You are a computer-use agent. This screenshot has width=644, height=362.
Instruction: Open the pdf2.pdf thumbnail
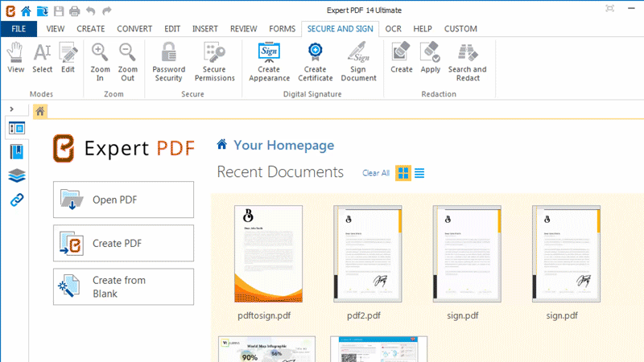pos(368,254)
